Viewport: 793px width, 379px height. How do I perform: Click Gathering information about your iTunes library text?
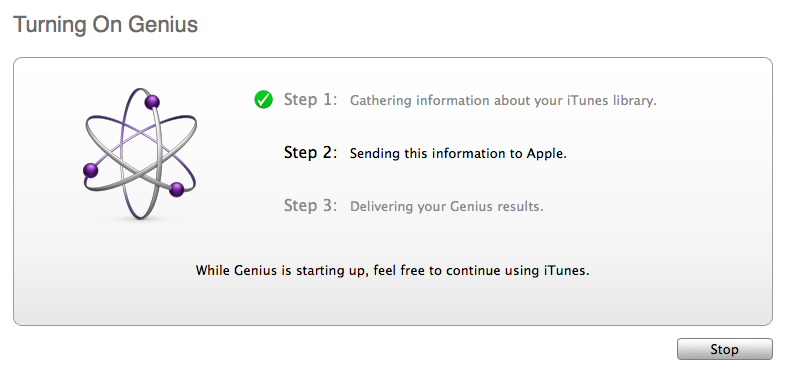pyautogui.click(x=503, y=101)
